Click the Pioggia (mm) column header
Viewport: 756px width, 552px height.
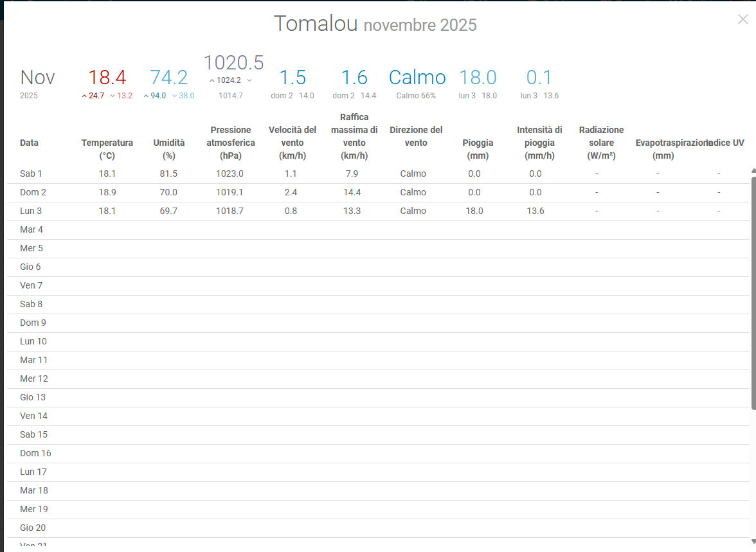coord(478,148)
